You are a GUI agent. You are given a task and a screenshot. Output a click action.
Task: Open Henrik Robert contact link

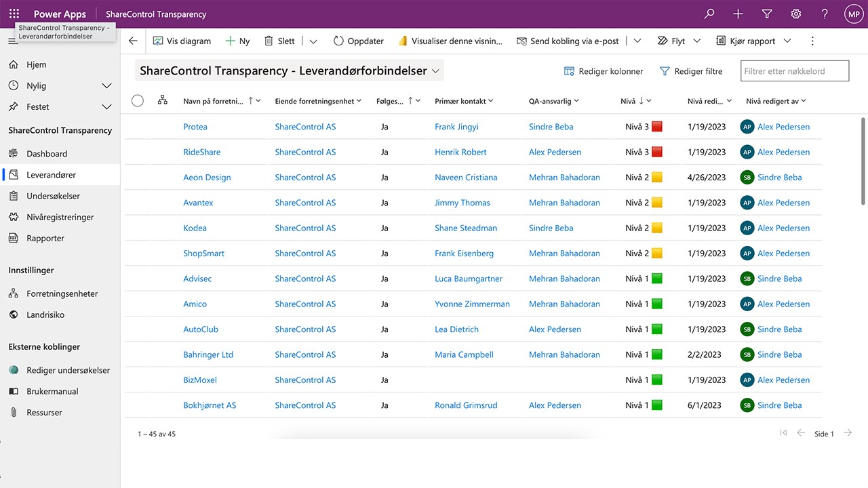click(460, 152)
